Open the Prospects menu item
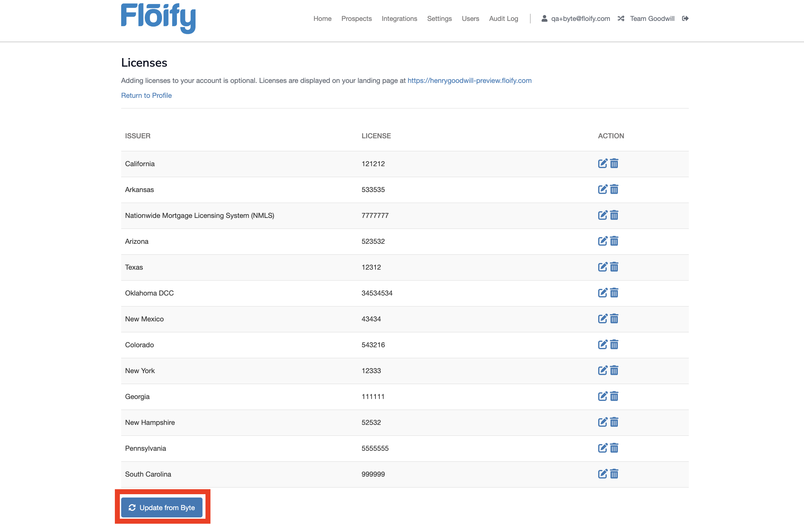 356,19
